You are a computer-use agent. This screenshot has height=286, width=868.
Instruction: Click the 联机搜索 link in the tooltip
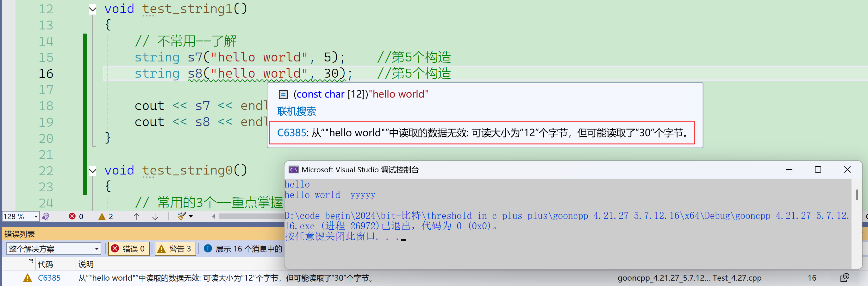[x=297, y=111]
